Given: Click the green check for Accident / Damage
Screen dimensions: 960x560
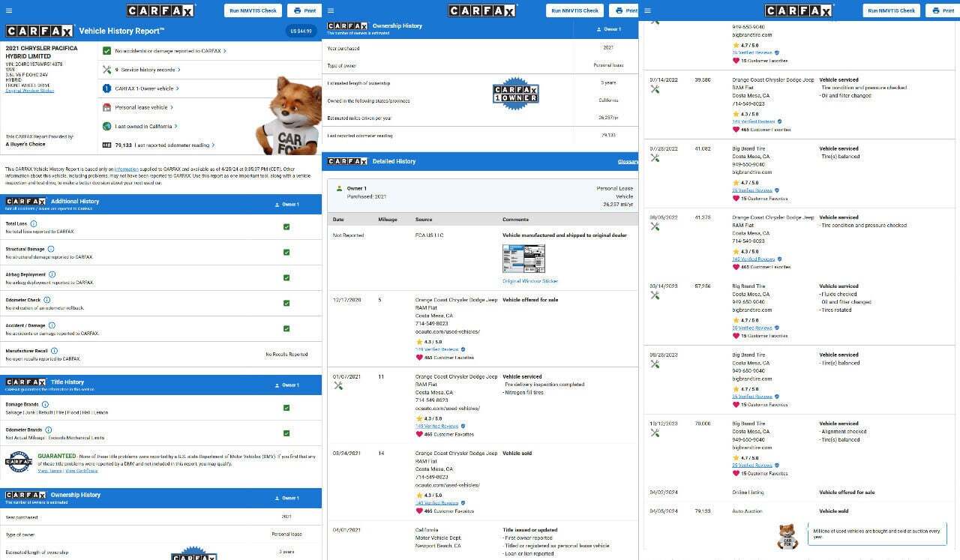Looking at the screenshot, I should pos(286,328).
